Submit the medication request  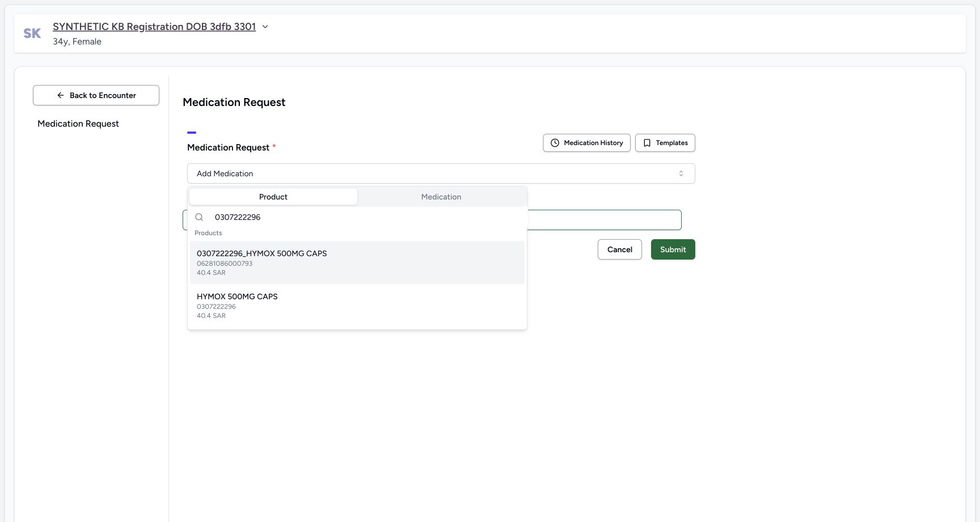point(673,249)
